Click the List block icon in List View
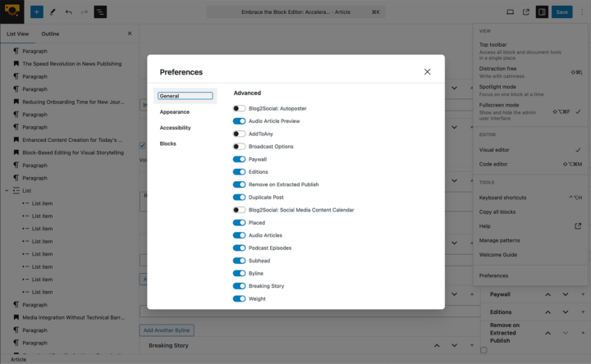 16,190
